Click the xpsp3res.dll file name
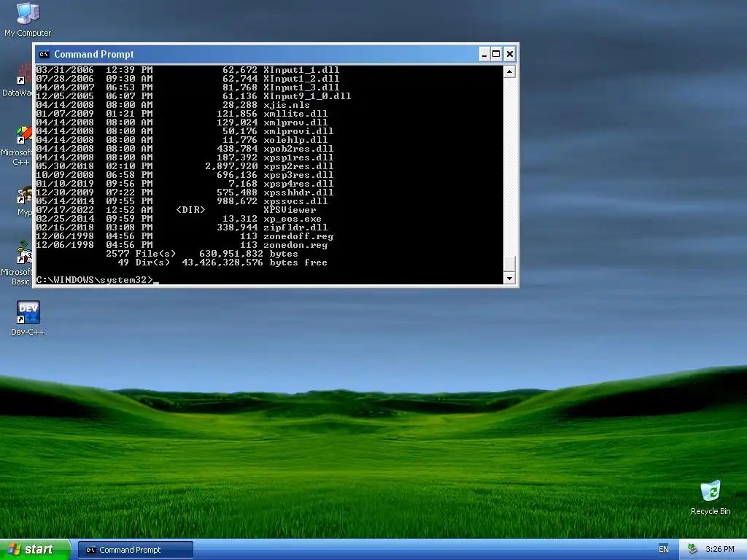This screenshot has height=560, width=747. point(298,175)
